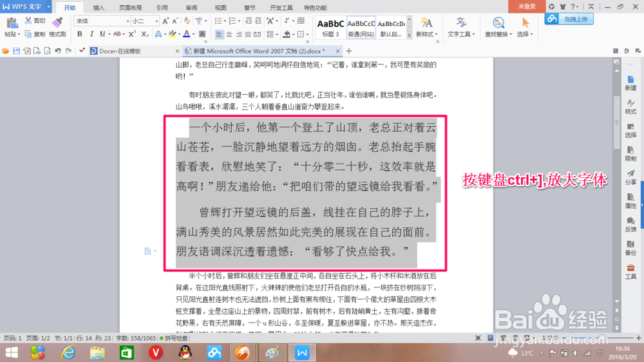
Task: Expand the styles gallery more arrow
Action: [409, 35]
